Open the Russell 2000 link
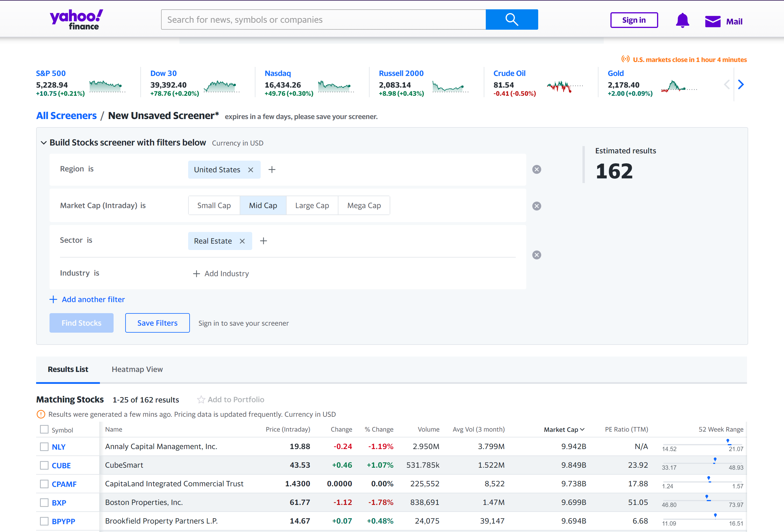 401,73
